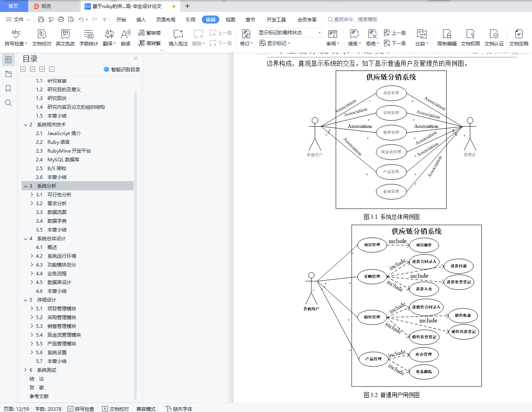Viewport: 532px width, 412px height.
Task: Open the 文件 menu
Action: (18, 19)
